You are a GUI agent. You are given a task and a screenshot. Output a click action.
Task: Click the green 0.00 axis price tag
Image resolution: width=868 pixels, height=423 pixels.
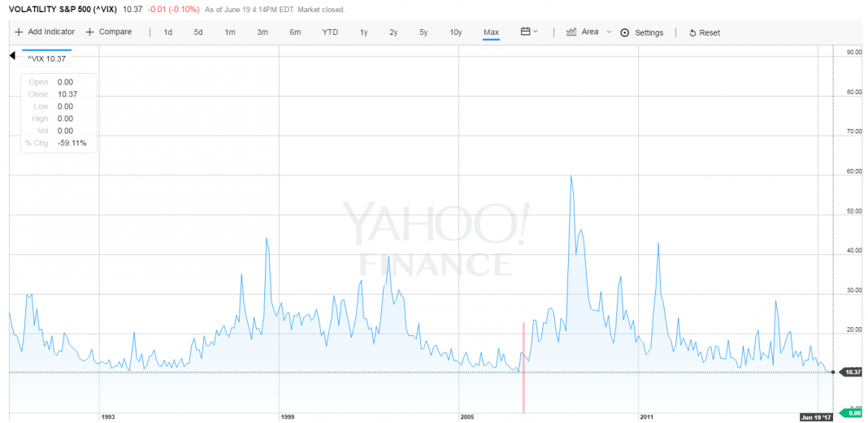pyautogui.click(x=852, y=413)
